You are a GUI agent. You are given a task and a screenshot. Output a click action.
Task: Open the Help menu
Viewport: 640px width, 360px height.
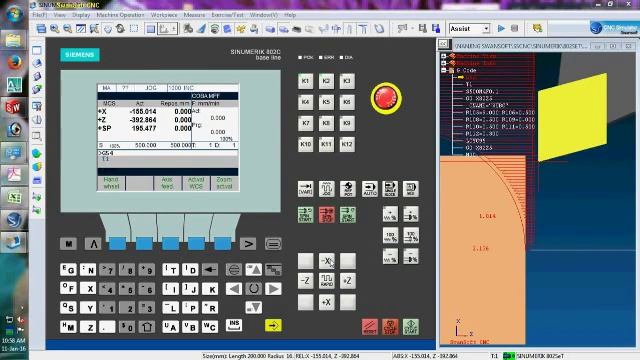[x=290, y=15]
